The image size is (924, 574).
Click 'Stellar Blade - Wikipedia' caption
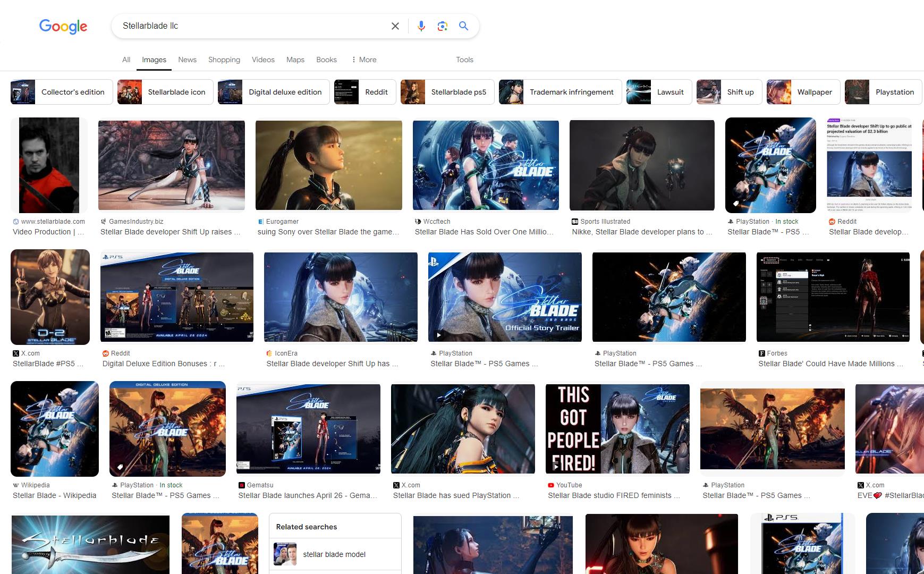point(55,495)
